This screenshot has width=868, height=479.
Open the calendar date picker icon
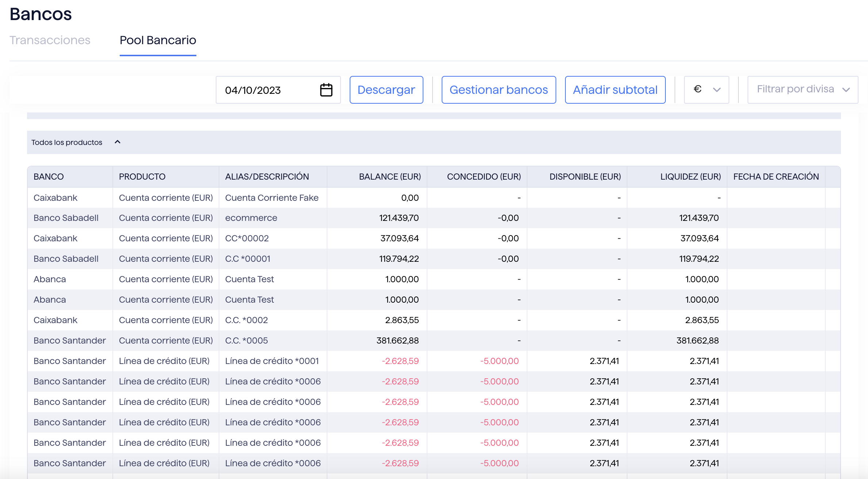(x=326, y=90)
